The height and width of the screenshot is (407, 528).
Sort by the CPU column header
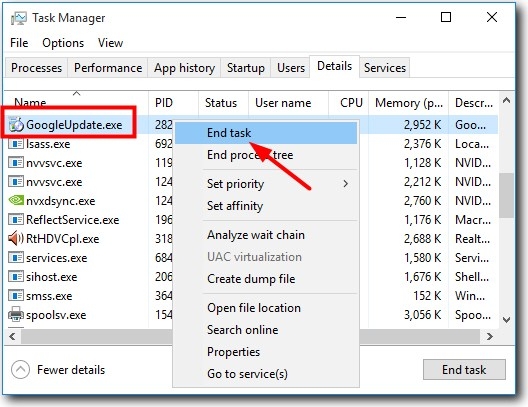(349, 103)
